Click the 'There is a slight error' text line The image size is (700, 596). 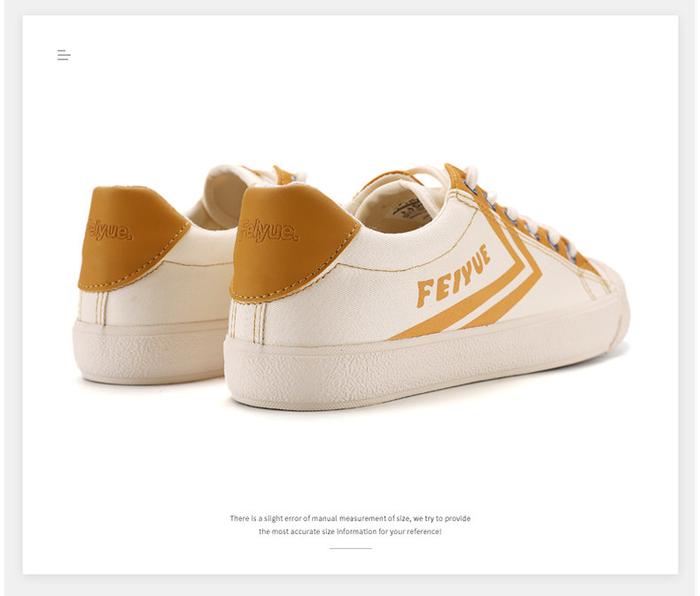coord(350,518)
